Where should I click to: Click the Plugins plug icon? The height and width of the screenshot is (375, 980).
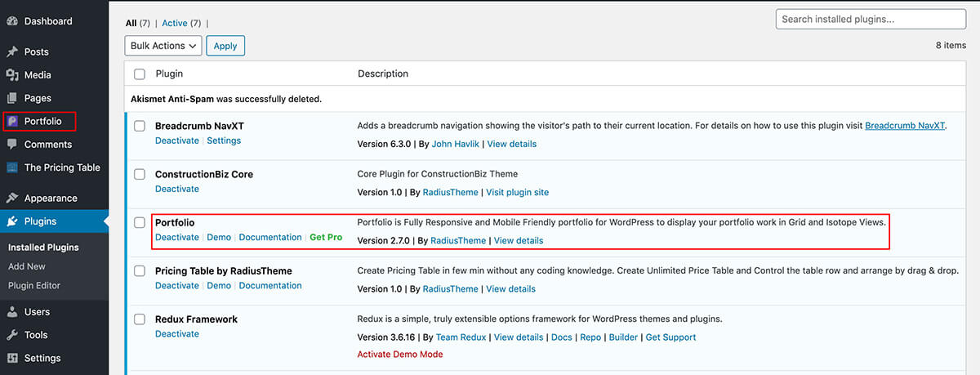[12, 221]
